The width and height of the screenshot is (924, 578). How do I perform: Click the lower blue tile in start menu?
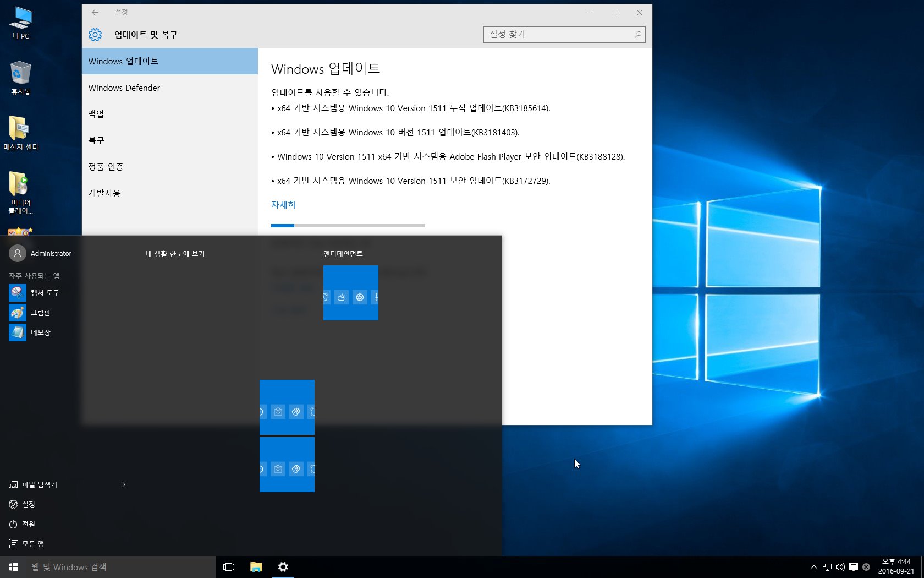point(287,465)
